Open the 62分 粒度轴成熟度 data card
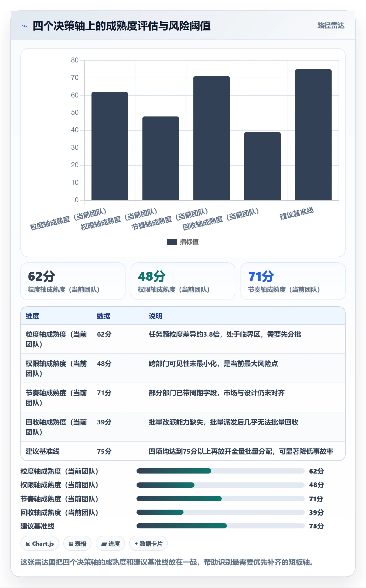The height and width of the screenshot is (588, 366). click(x=73, y=281)
